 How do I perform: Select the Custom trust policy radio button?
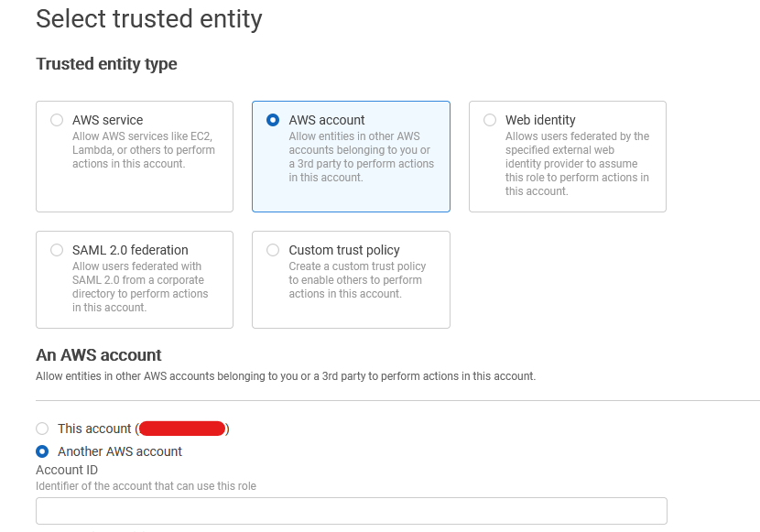pos(273,250)
